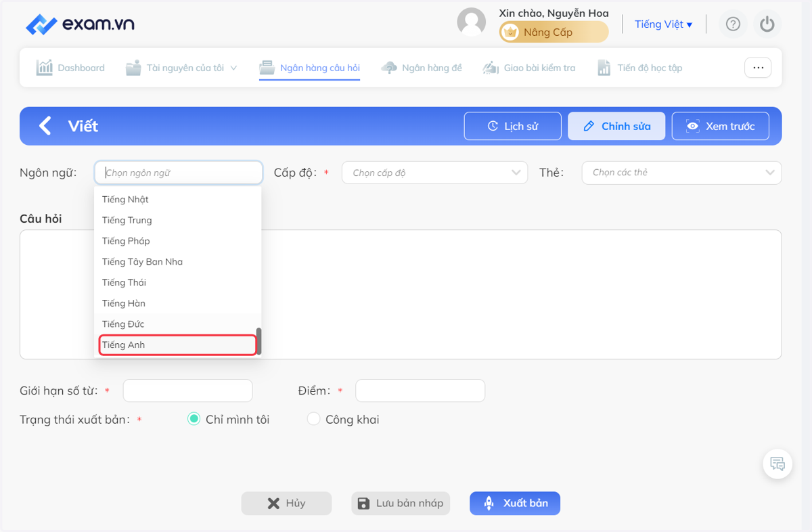The width and height of the screenshot is (812, 532).
Task: Open the Tài nguyên của tôi menu
Action: (181, 68)
